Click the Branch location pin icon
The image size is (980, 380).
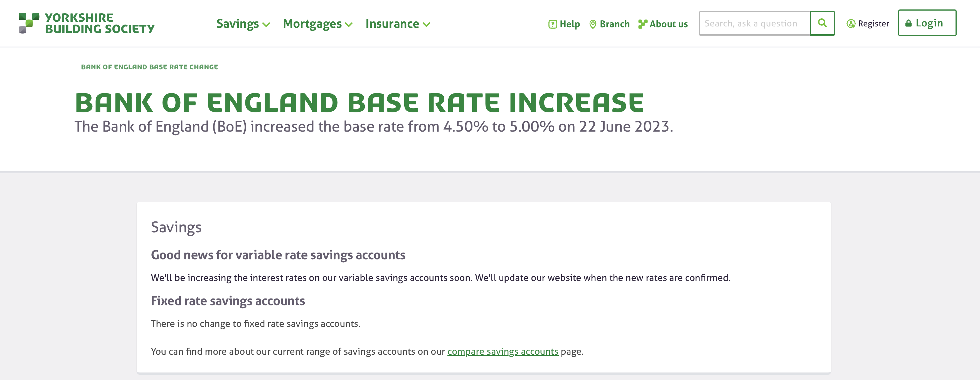coord(593,24)
